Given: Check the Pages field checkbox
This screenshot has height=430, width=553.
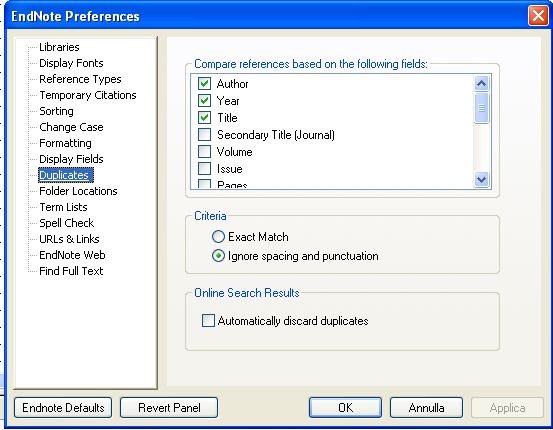Looking at the screenshot, I should [205, 184].
